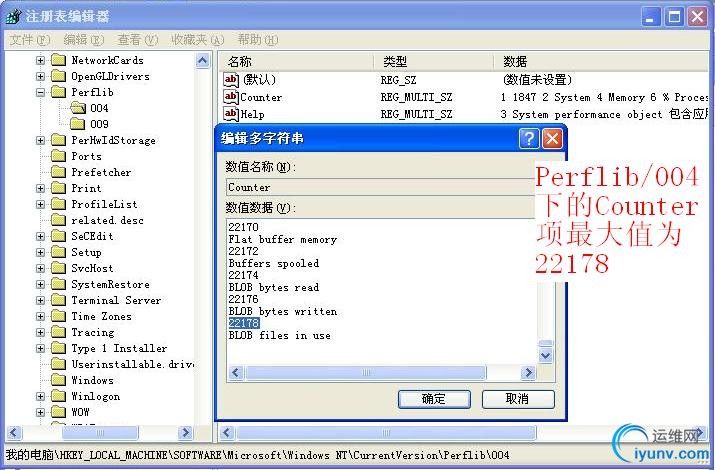
Task: Click the down arrow of value data scrollbar
Action: click(545, 355)
